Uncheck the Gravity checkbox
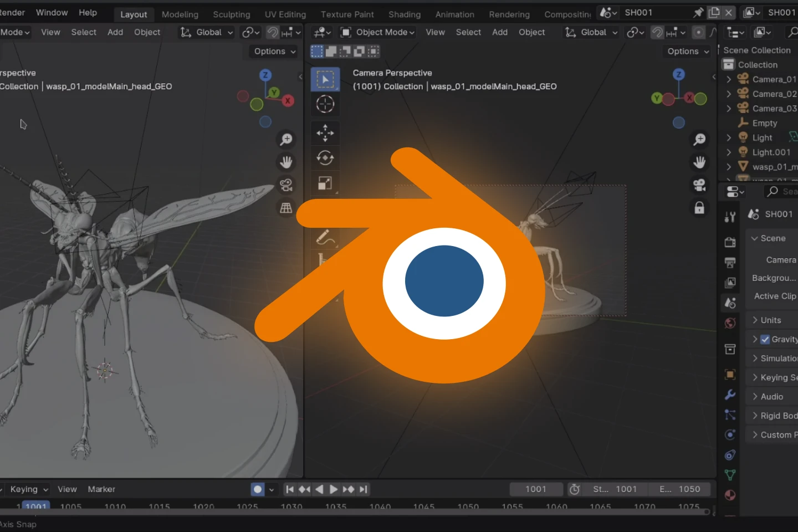The image size is (798, 532). click(765, 339)
